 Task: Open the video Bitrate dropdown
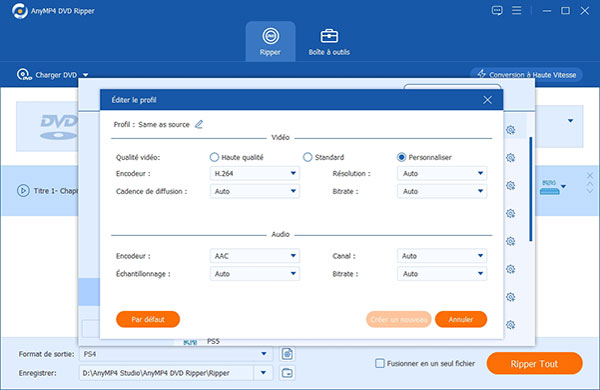442,191
